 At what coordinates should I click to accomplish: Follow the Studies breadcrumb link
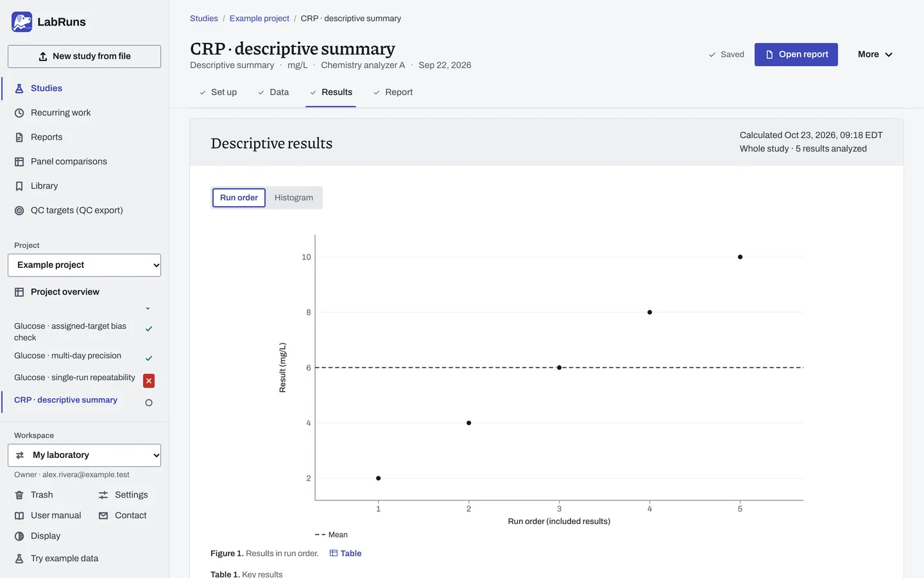pos(204,19)
